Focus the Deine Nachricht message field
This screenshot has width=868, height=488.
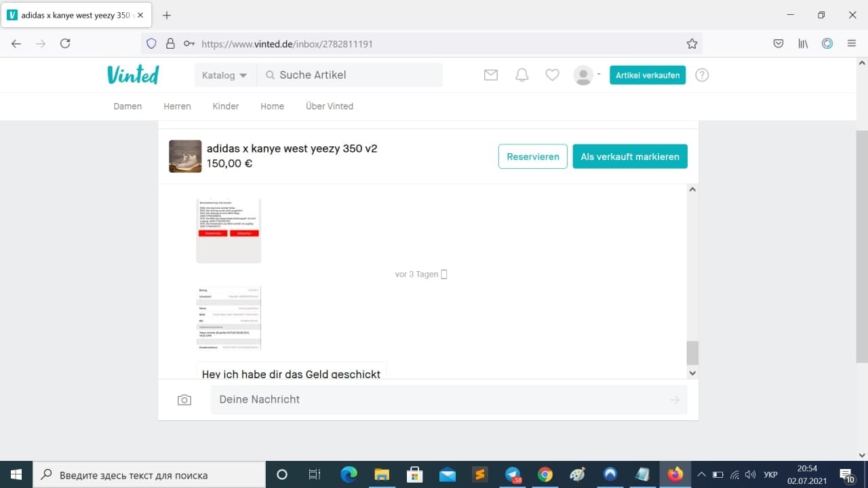tap(449, 400)
